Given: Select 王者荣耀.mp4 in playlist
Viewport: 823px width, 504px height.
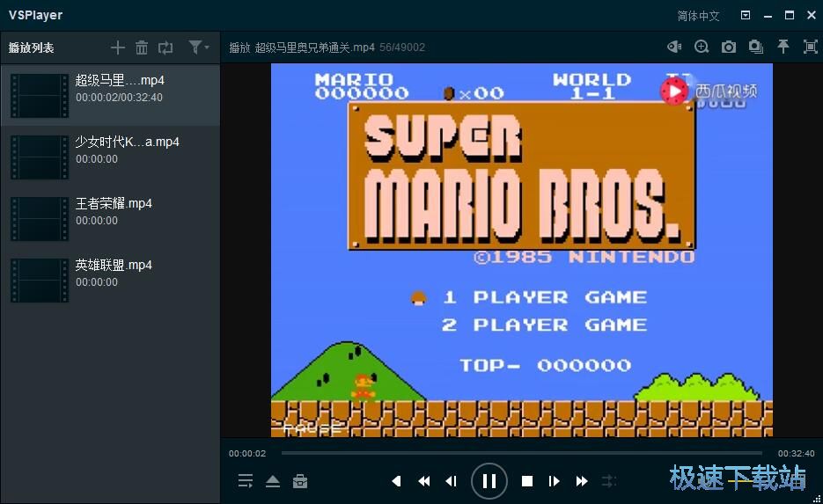Looking at the screenshot, I should point(110,219).
